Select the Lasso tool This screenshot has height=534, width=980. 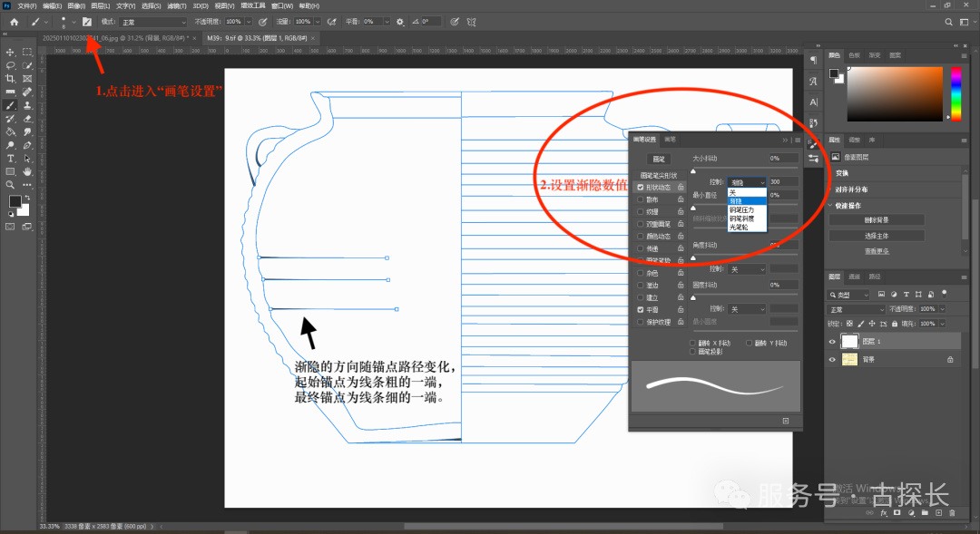point(10,65)
